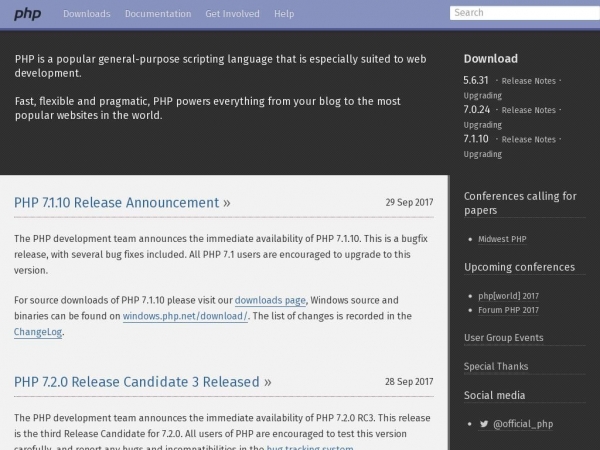
Task: Open the Downloads menu
Action: coord(87,14)
